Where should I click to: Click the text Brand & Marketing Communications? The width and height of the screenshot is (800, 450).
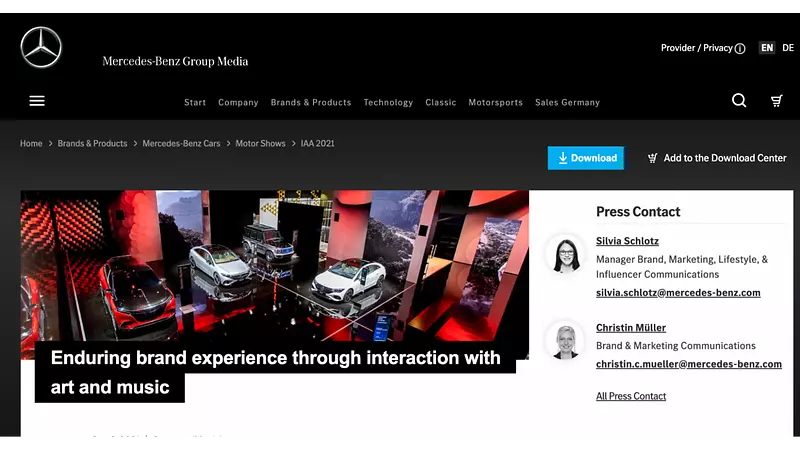pyautogui.click(x=676, y=346)
